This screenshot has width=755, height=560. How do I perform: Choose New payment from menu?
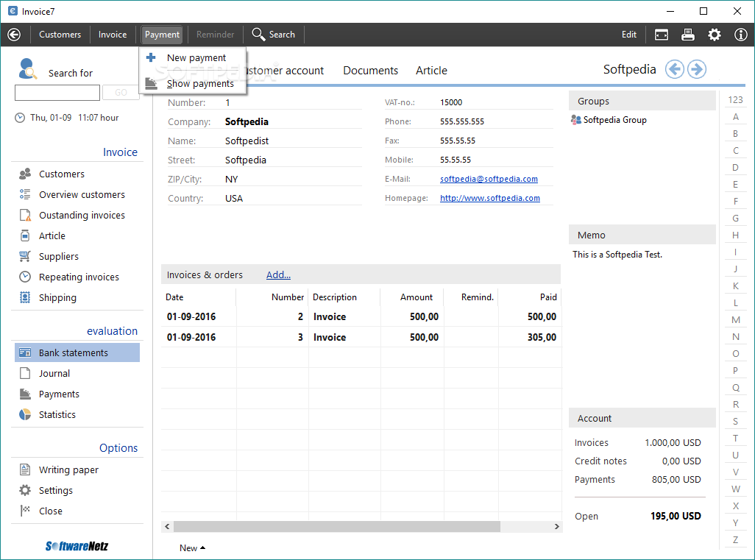pos(193,58)
